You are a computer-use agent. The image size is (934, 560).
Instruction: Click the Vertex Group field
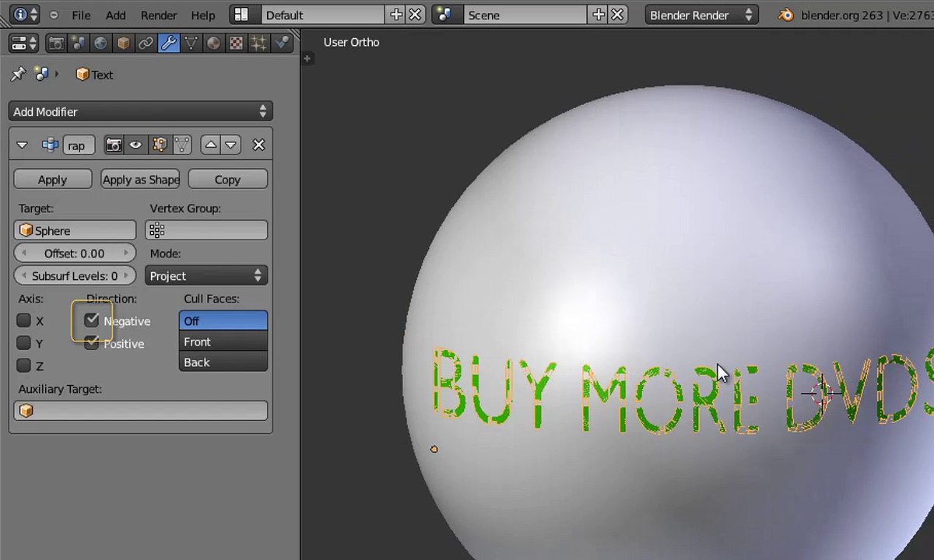pos(206,230)
